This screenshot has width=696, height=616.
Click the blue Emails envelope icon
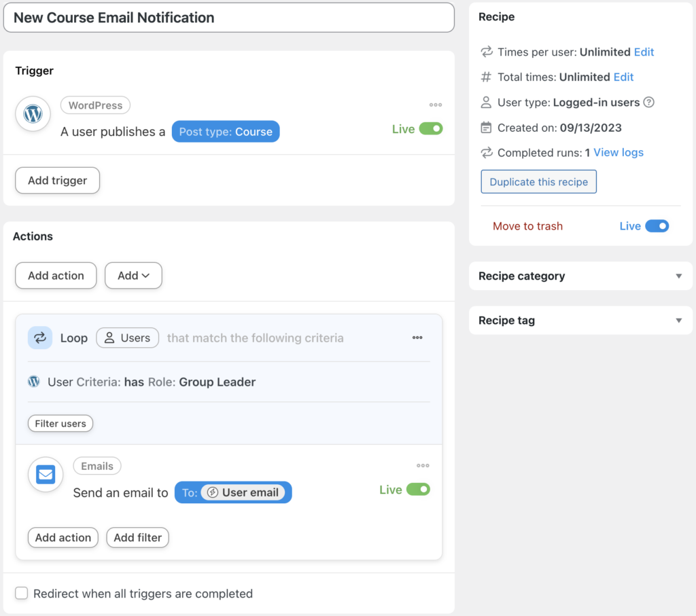46,474
